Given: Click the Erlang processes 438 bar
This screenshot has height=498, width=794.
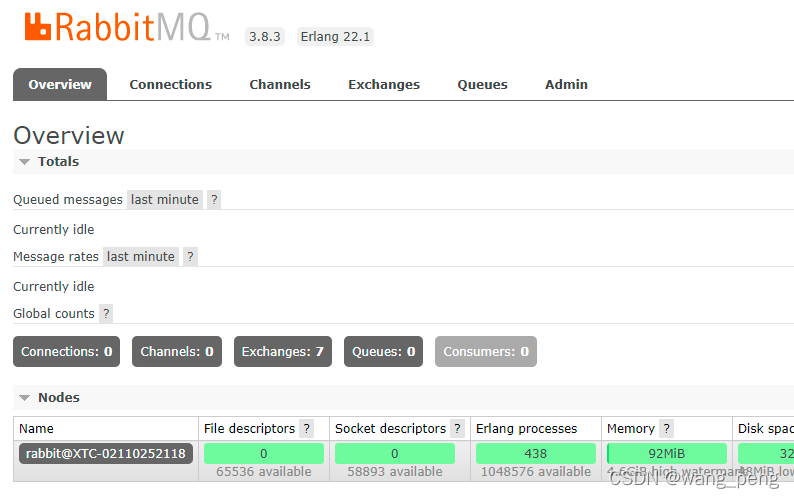Looking at the screenshot, I should pyautogui.click(x=536, y=453).
